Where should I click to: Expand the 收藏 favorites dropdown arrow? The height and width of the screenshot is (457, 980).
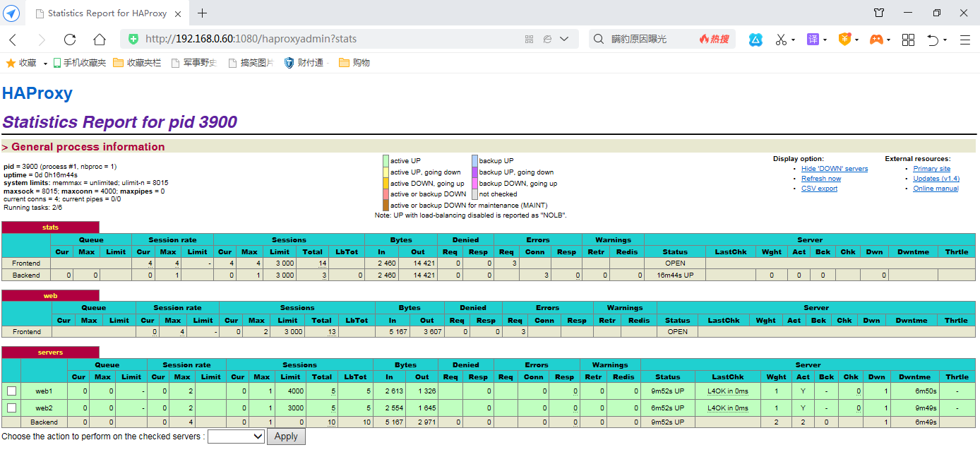(x=45, y=64)
